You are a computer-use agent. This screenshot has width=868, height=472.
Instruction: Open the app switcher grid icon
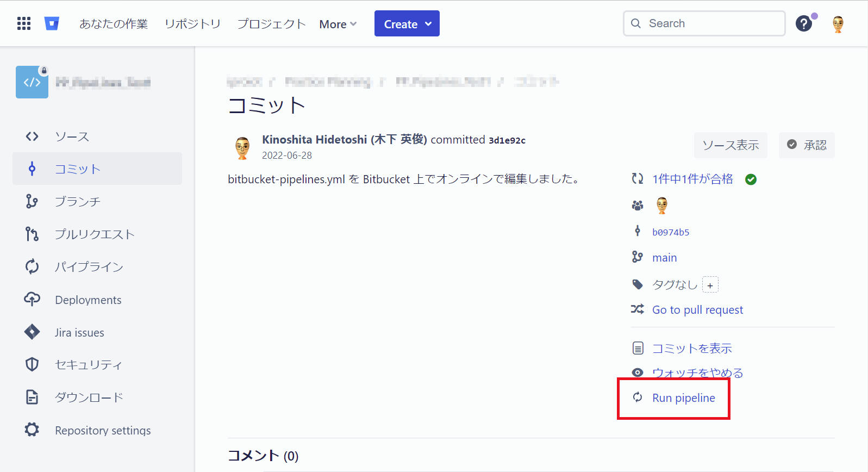click(x=24, y=23)
